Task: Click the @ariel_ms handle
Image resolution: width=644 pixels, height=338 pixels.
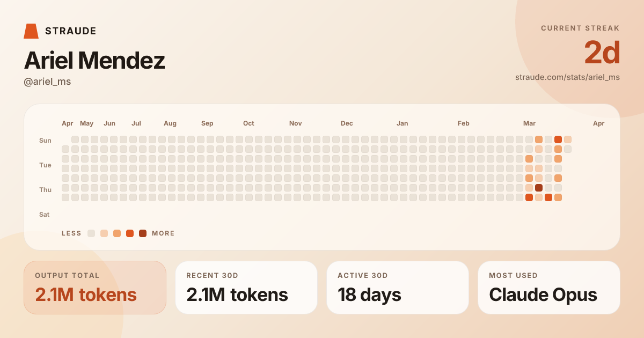Action: (x=47, y=82)
